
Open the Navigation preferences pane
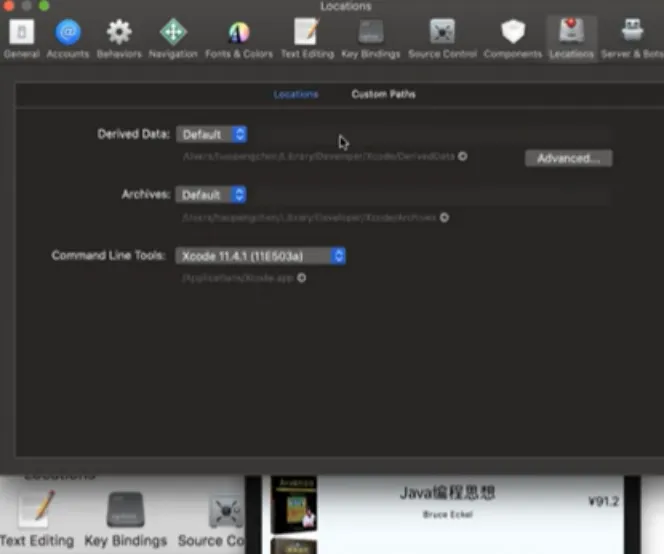pyautogui.click(x=173, y=39)
